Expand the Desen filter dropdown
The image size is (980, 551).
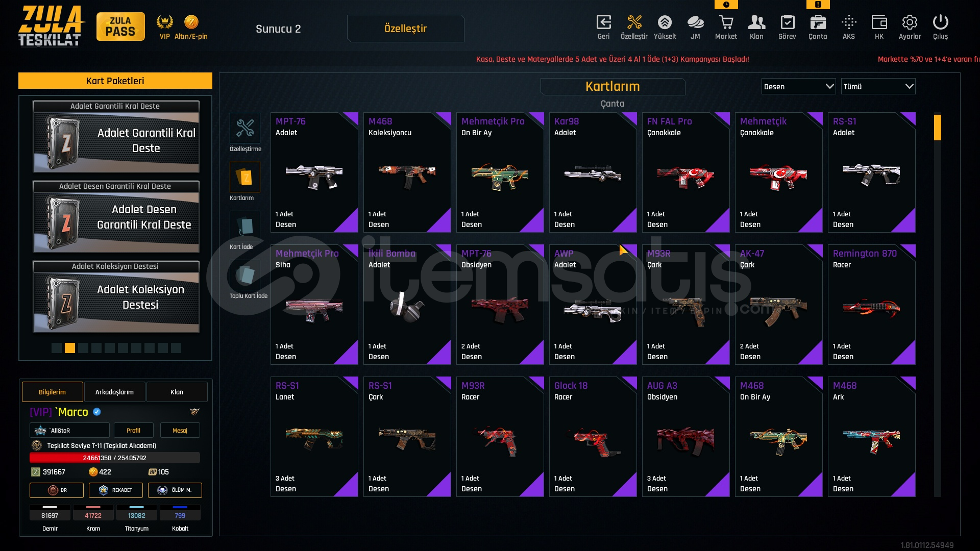(798, 86)
